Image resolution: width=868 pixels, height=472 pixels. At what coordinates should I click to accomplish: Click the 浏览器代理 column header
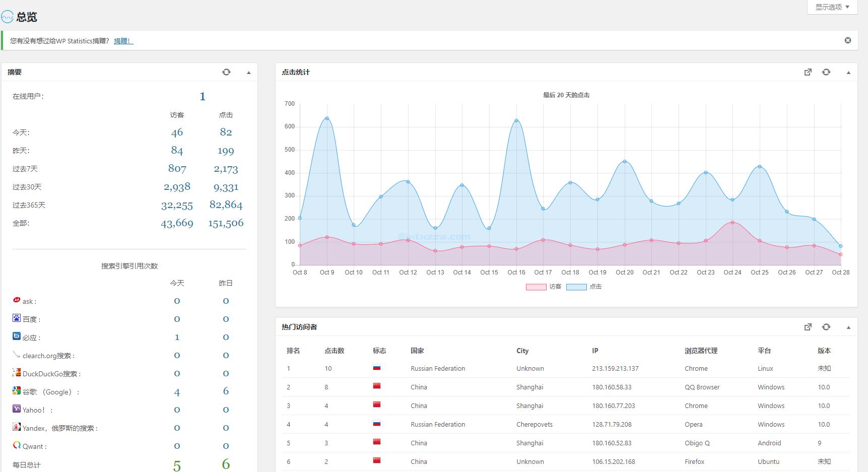701,351
